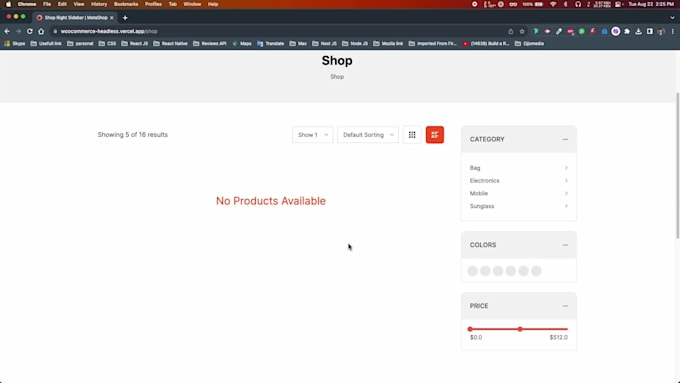Screen dimensions: 680x383
Task: Open the Edit menu
Action: click(62, 4)
